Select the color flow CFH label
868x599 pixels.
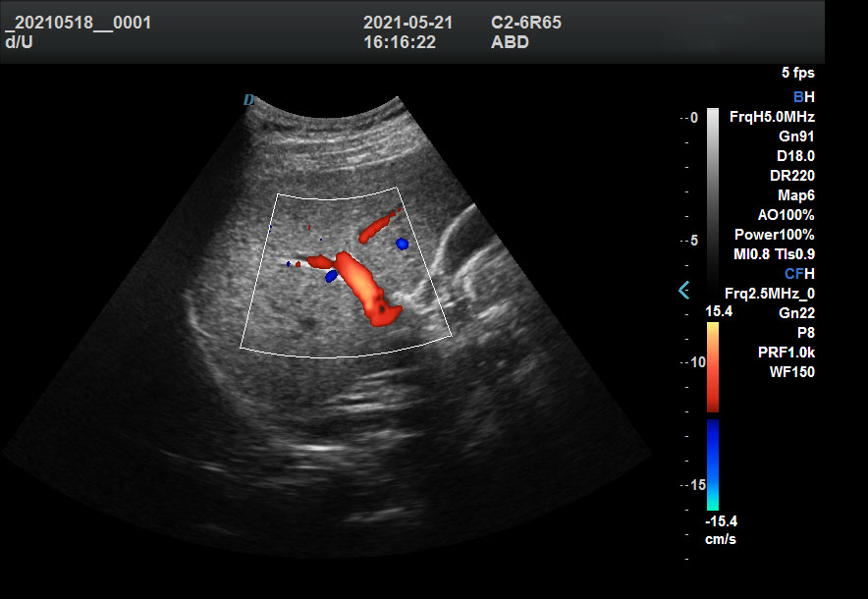coord(799,273)
